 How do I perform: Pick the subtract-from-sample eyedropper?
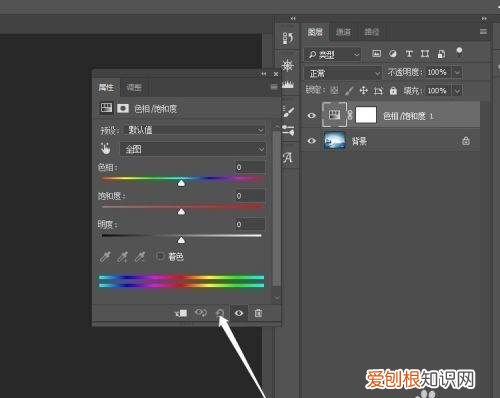(140, 257)
